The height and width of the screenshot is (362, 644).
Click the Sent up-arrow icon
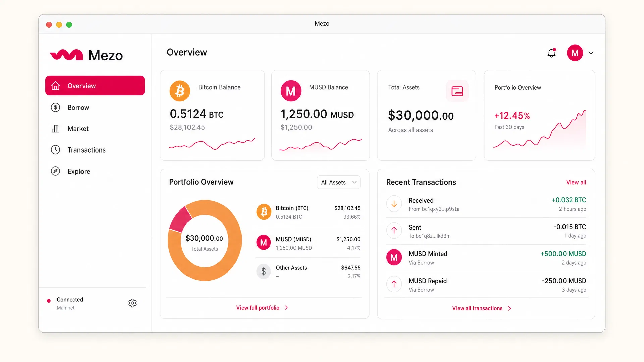point(394,231)
